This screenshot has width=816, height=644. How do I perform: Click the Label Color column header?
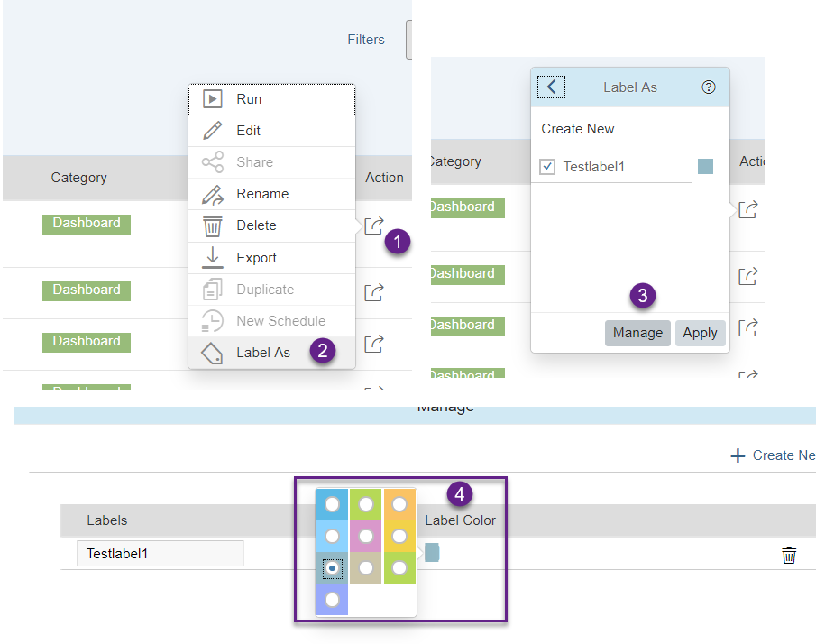click(x=460, y=520)
